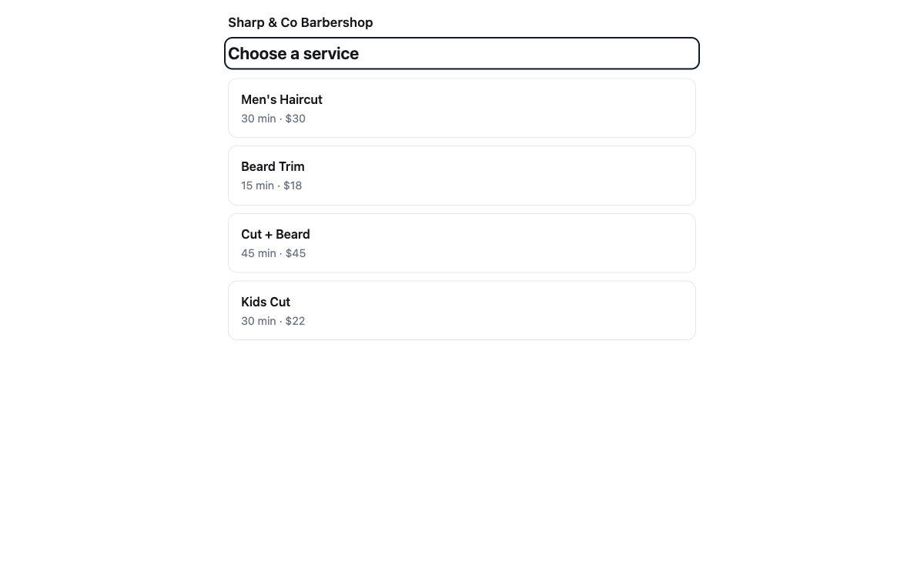Click the Sharp & Co Barbershop title
924x585 pixels.
(300, 22)
